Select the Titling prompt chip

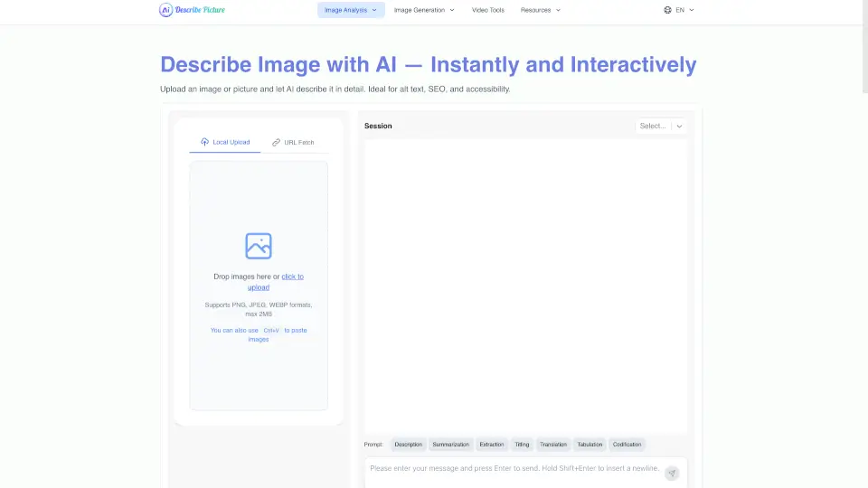coord(522,445)
